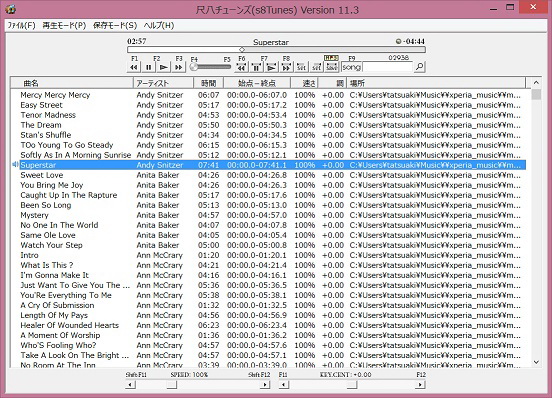Viewport: 552px width, 398px height.
Task: Click the magnifier search icon
Action: point(419,67)
